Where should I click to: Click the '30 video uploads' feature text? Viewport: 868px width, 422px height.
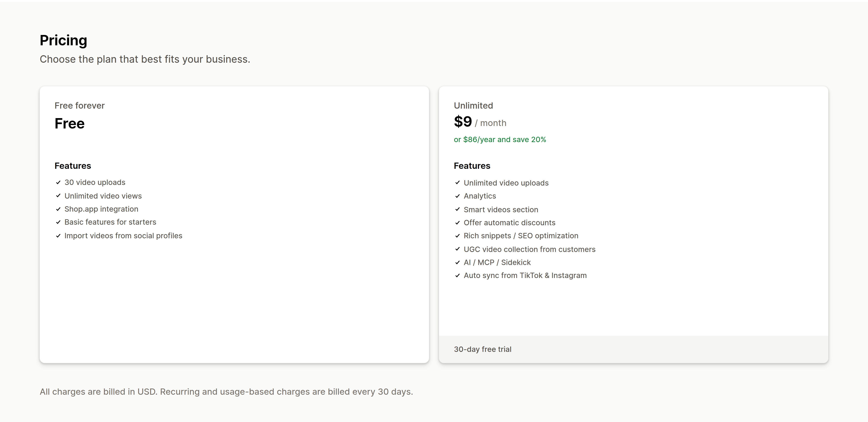pyautogui.click(x=95, y=182)
